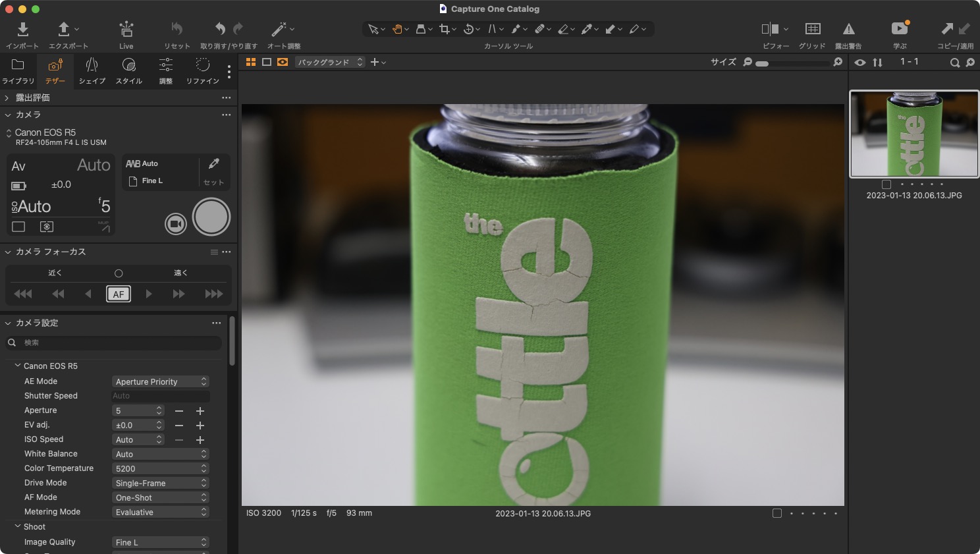Adjust the viewer size (サイズ) zoom slider
This screenshot has height=554, width=980.
click(794, 63)
